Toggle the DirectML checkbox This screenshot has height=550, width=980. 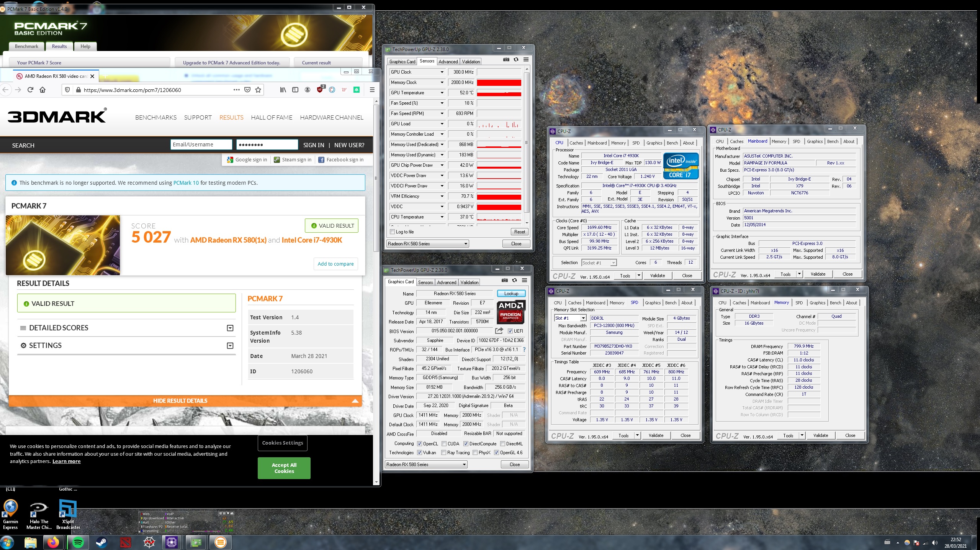coord(502,444)
